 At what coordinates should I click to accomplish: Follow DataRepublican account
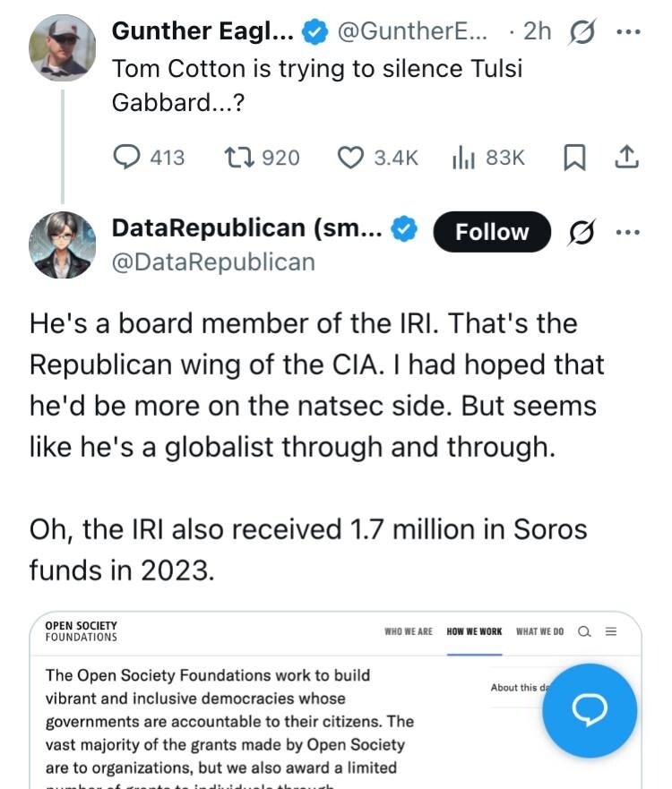pyautogui.click(x=492, y=231)
